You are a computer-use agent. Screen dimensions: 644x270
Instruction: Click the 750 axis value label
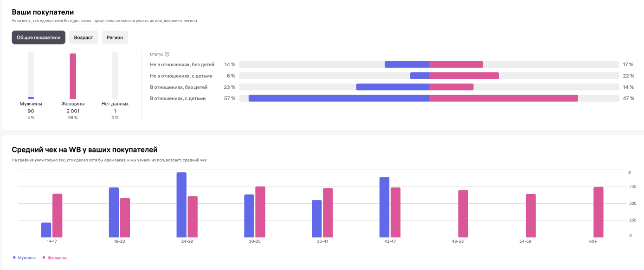click(x=632, y=187)
